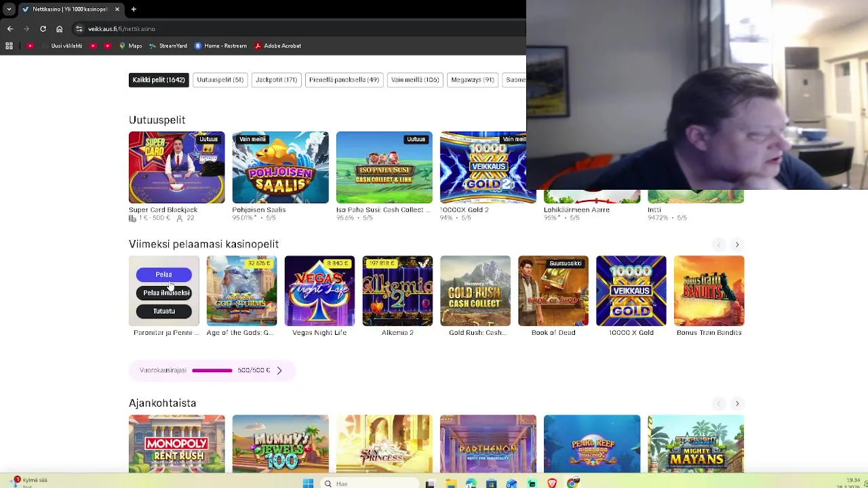Show previous items in Ajankohtaista carousel
Image resolution: width=868 pixels, height=488 pixels.
[x=719, y=403]
